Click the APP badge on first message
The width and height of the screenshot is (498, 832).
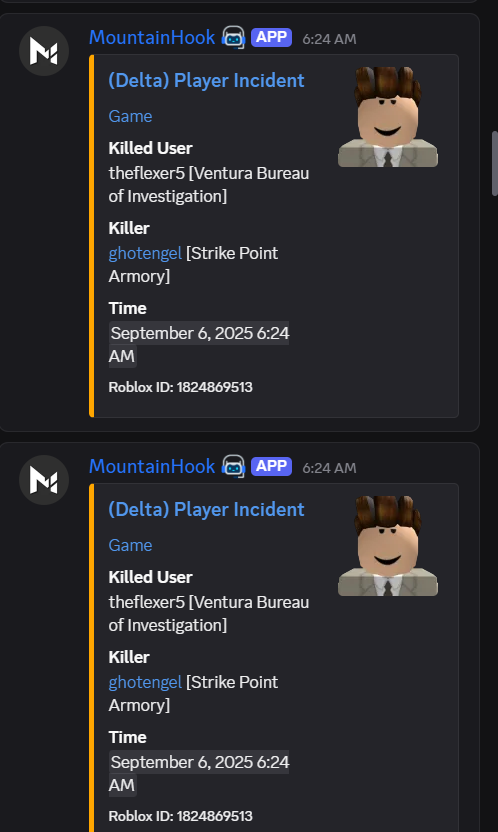272,38
